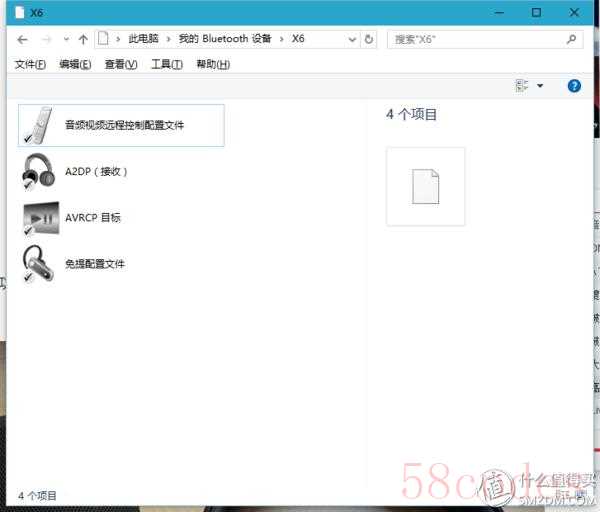Click the search magnifier icon
Image resolution: width=600 pixels, height=512 pixels.
click(x=571, y=40)
